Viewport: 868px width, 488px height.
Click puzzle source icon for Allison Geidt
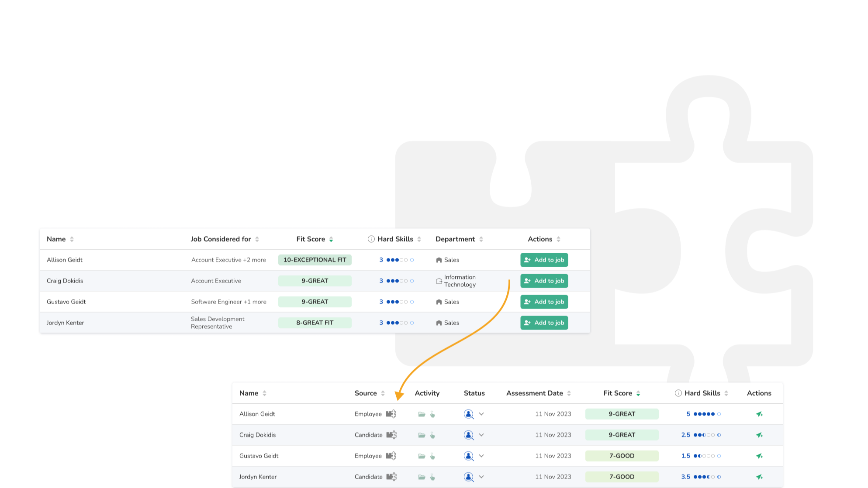click(x=391, y=414)
